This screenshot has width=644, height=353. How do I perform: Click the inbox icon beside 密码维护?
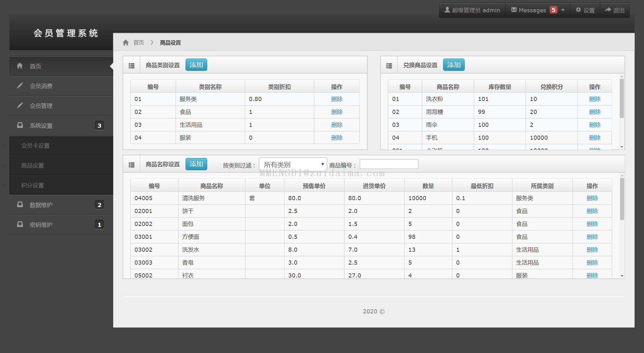point(20,224)
